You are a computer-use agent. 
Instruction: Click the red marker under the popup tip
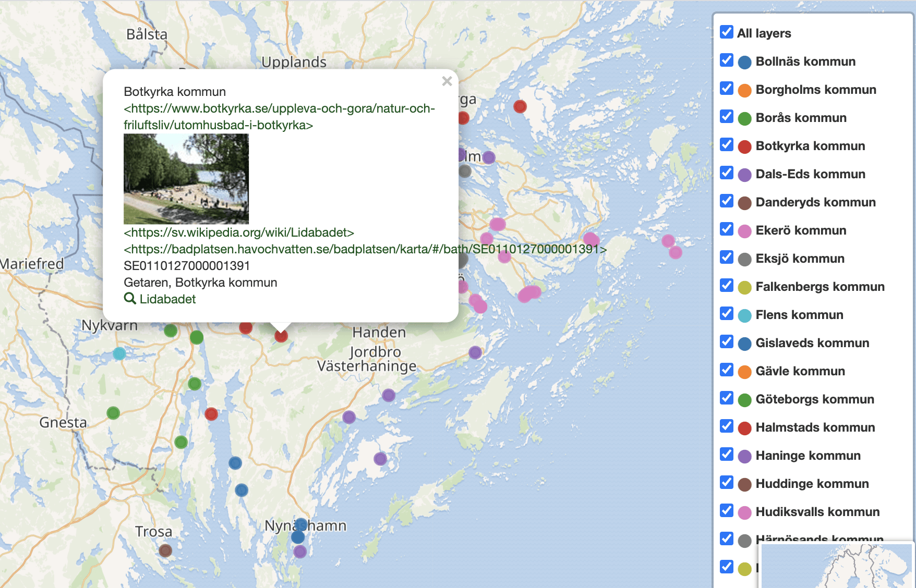(x=281, y=336)
